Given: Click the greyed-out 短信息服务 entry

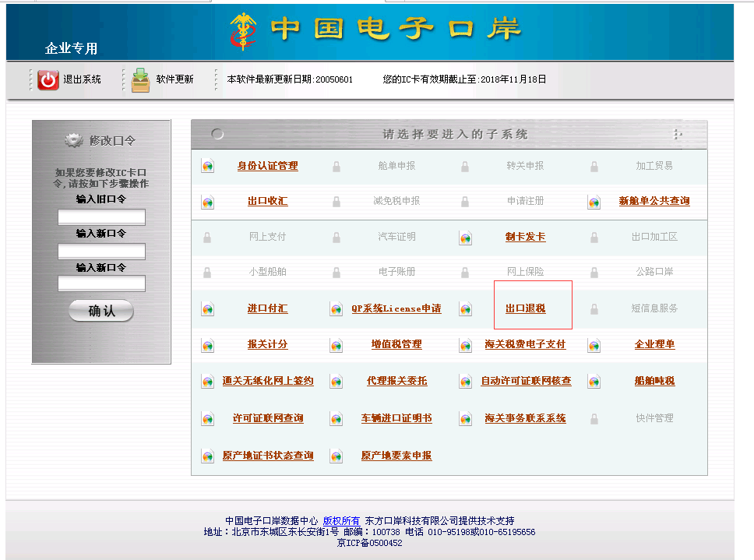Looking at the screenshot, I should coord(654,308).
